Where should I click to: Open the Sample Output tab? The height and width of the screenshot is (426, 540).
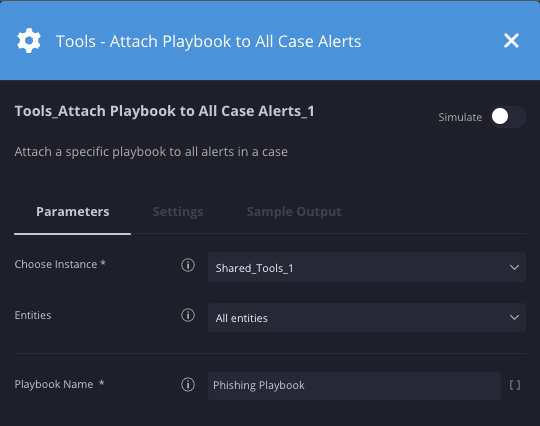[294, 212]
